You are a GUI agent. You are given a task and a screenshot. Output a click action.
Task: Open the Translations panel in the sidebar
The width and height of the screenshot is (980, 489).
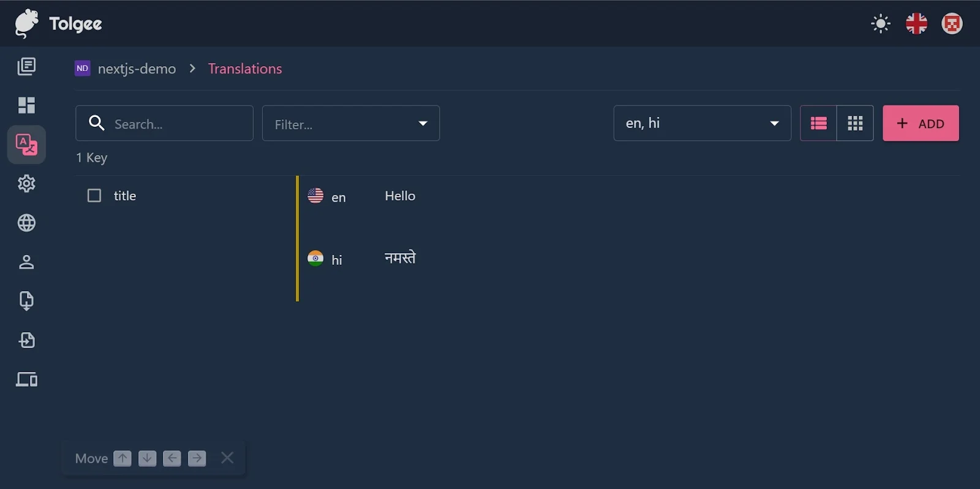[26, 145]
